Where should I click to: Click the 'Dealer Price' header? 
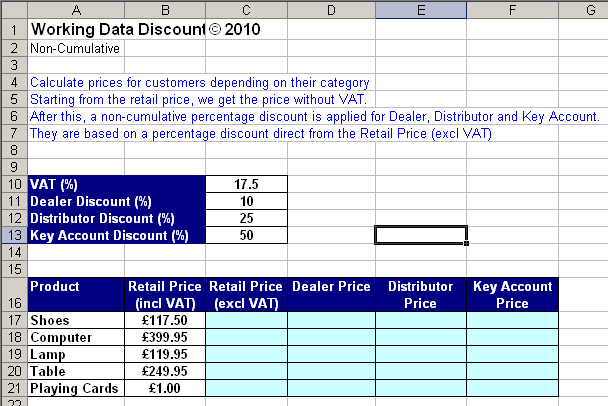click(332, 295)
